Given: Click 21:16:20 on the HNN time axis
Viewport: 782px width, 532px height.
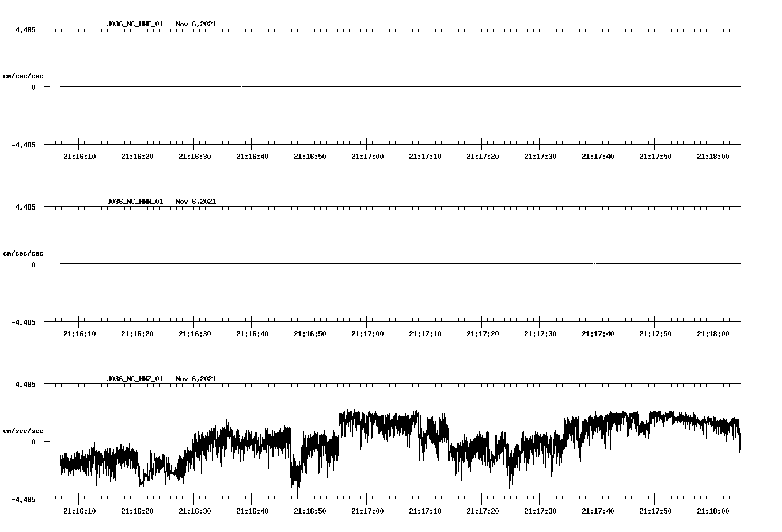Looking at the screenshot, I should [137, 334].
